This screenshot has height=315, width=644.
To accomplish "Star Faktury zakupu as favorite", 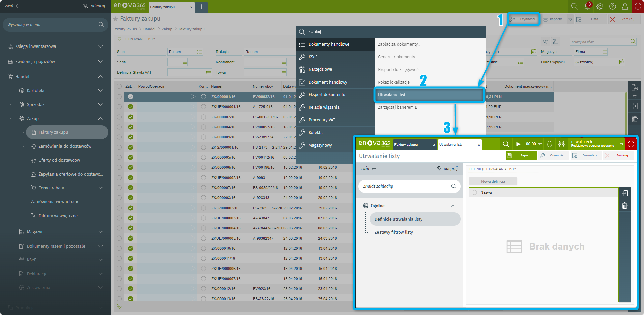I will [x=115, y=19].
